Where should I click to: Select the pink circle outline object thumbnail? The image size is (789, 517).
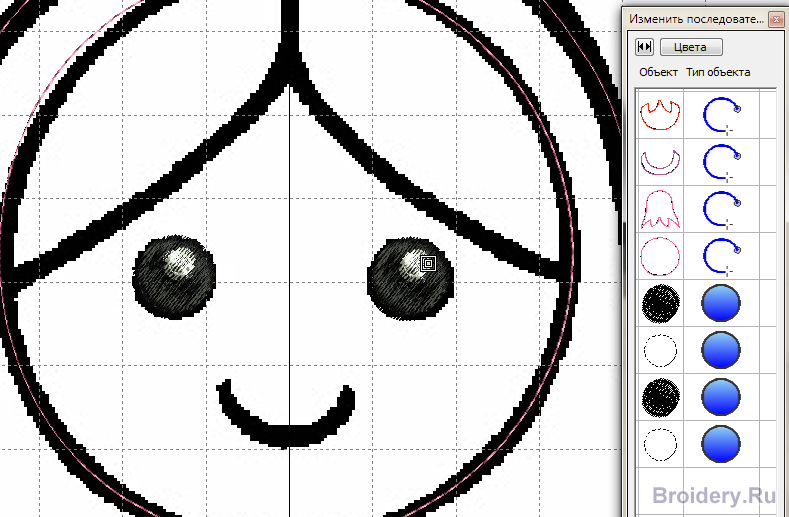[x=660, y=257]
